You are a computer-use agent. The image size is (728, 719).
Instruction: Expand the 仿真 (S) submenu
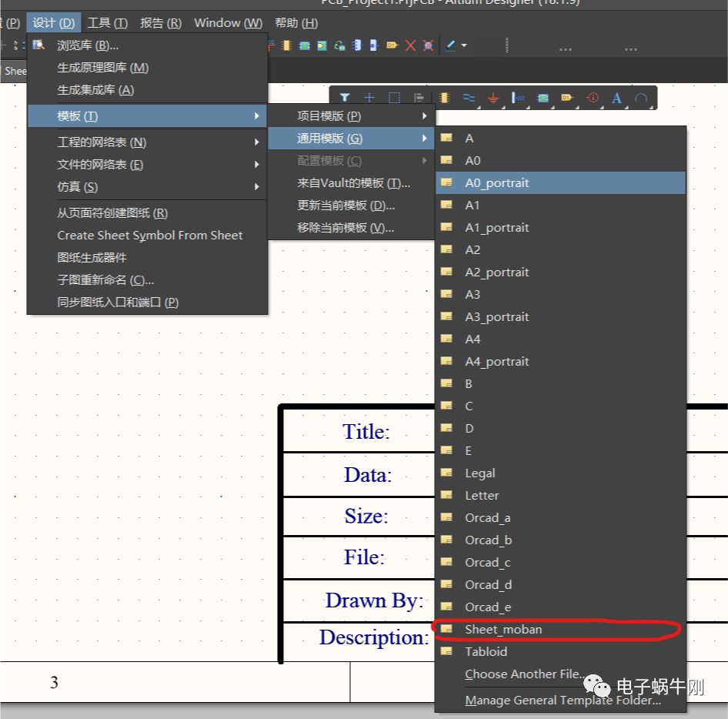148,187
